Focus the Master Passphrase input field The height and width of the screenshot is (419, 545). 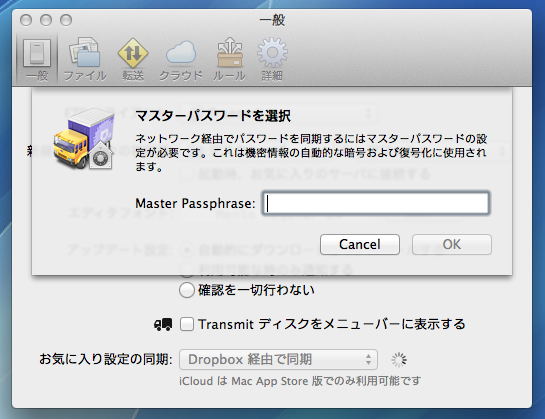[x=376, y=203]
